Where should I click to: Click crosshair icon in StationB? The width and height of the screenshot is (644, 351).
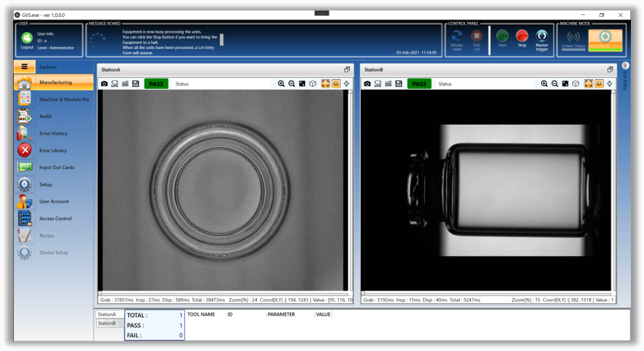609,84
